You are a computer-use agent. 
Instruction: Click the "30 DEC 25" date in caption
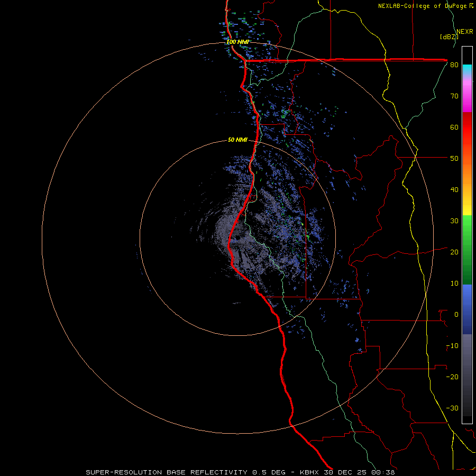click(346, 472)
